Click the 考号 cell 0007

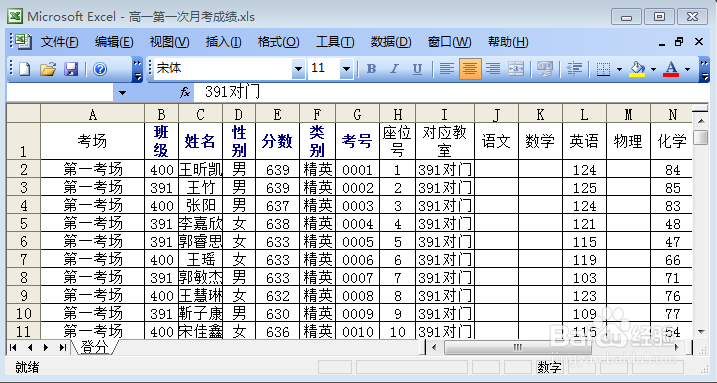click(358, 277)
